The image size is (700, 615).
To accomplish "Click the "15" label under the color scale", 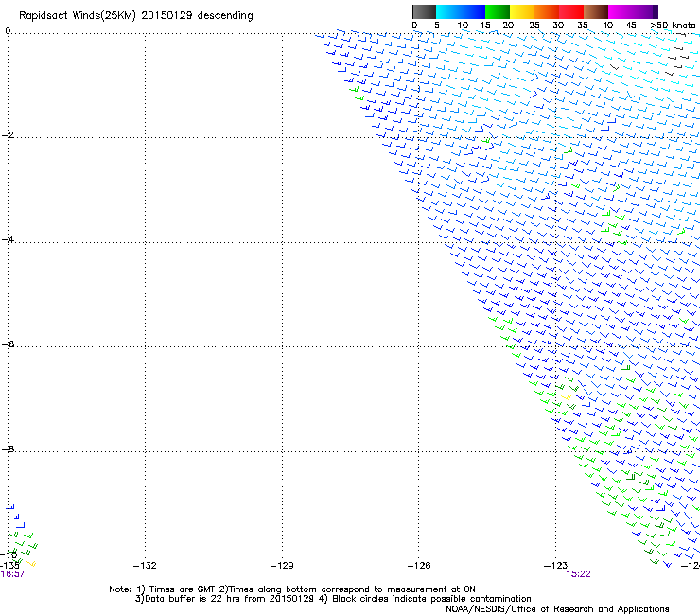I will point(485,25).
